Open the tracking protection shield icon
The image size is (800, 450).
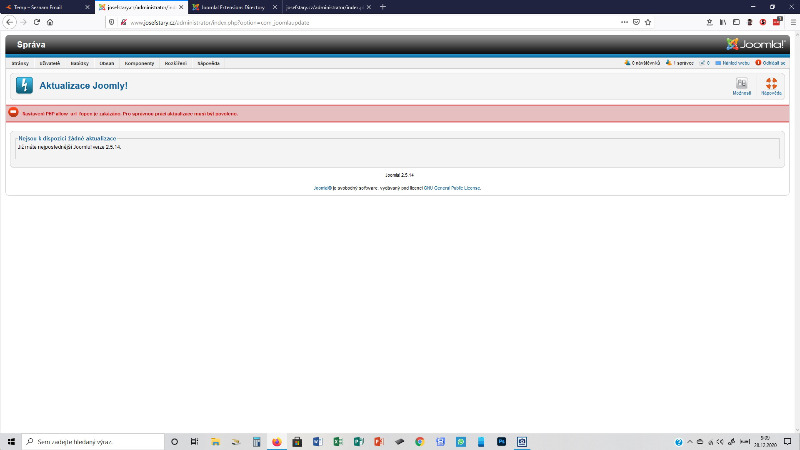pyautogui.click(x=112, y=22)
